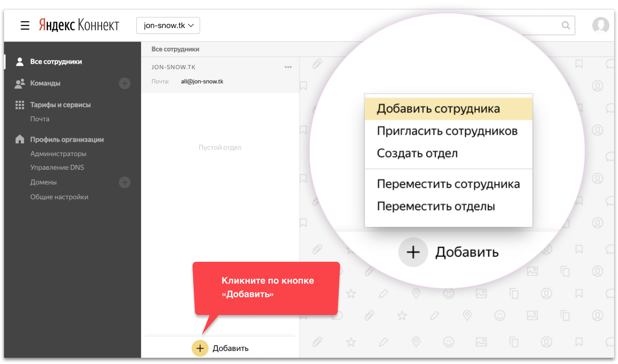Viewport: 618px width, 364px height.
Task: Click the plus icon next to Команды
Action: (125, 83)
